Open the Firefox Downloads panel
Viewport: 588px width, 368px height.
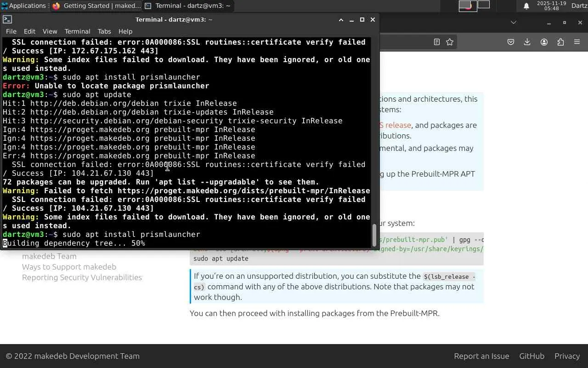tap(527, 42)
